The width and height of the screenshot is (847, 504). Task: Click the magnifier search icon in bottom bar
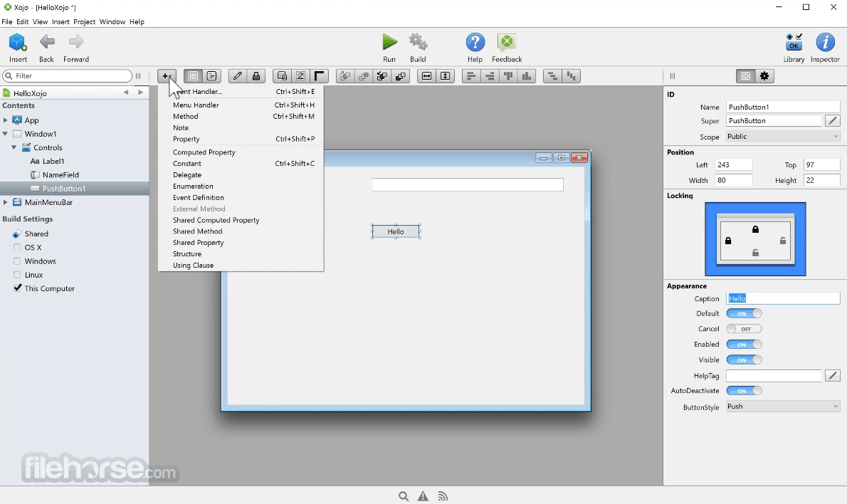(404, 496)
